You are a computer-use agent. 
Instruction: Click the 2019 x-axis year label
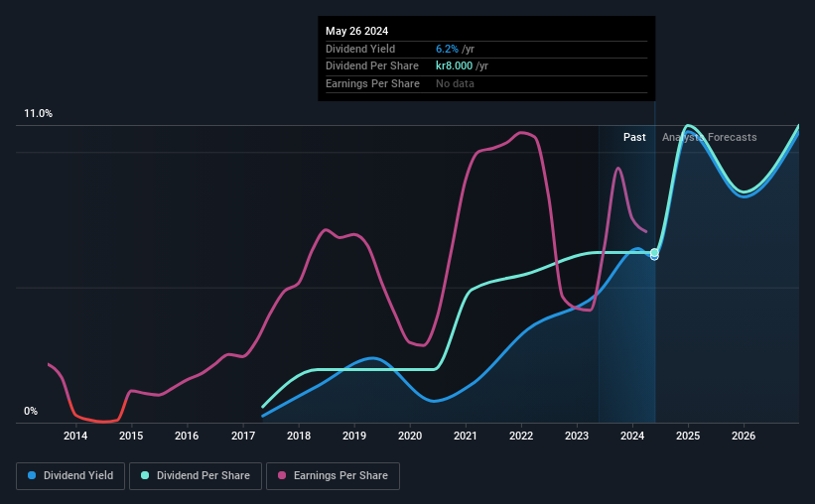[x=354, y=436]
